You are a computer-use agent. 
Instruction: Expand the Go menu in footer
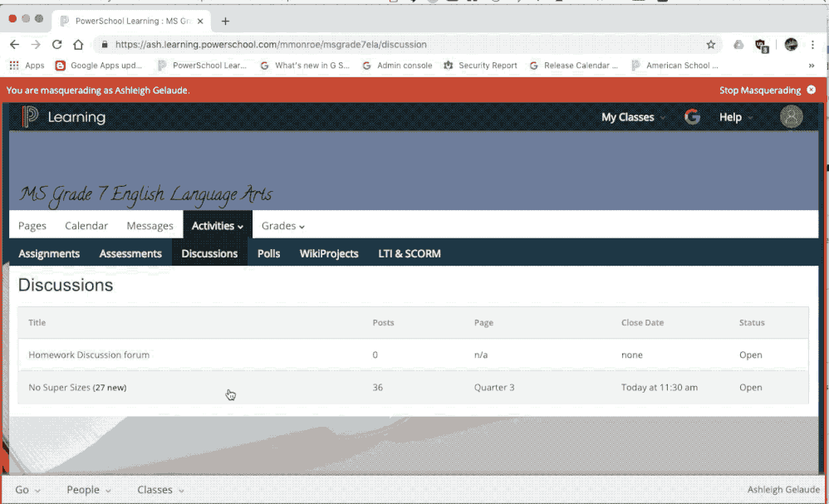[x=27, y=490]
